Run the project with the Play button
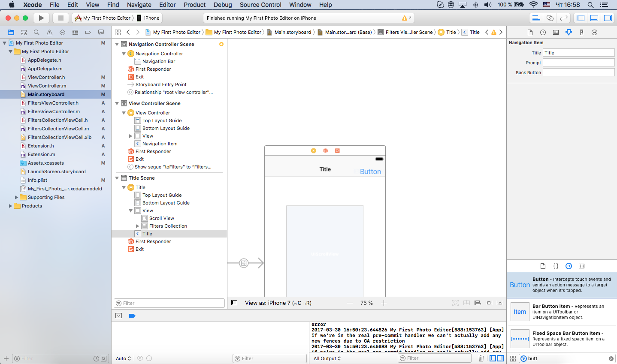 pos(41,18)
